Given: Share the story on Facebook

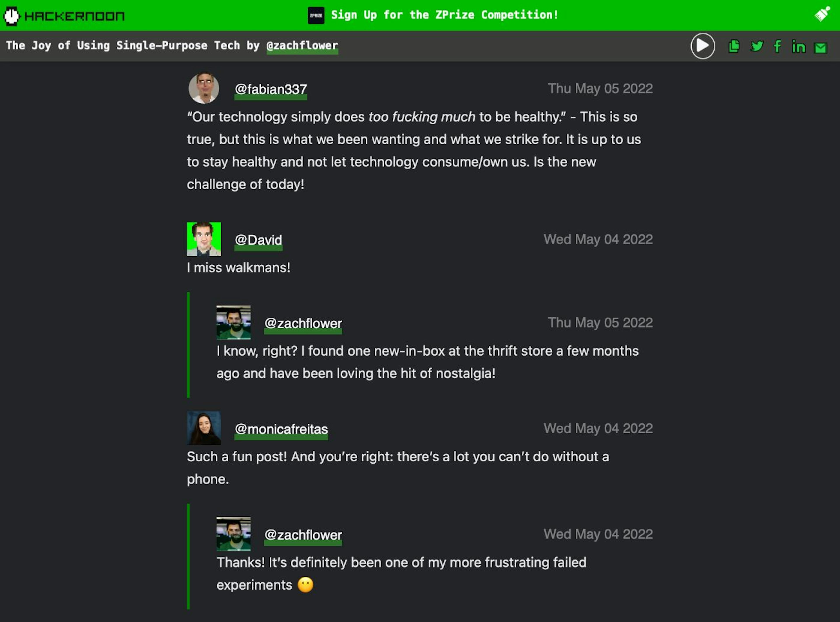Looking at the screenshot, I should 777,46.
